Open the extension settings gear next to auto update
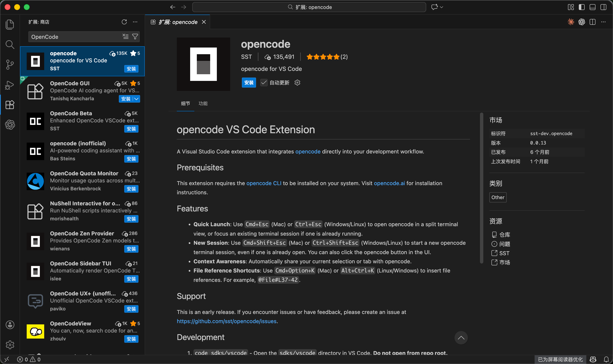 (x=297, y=83)
